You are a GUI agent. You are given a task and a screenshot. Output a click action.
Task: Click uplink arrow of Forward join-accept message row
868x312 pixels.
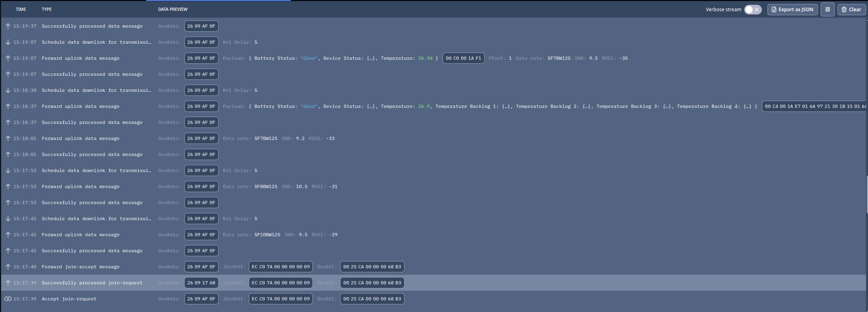(x=8, y=267)
